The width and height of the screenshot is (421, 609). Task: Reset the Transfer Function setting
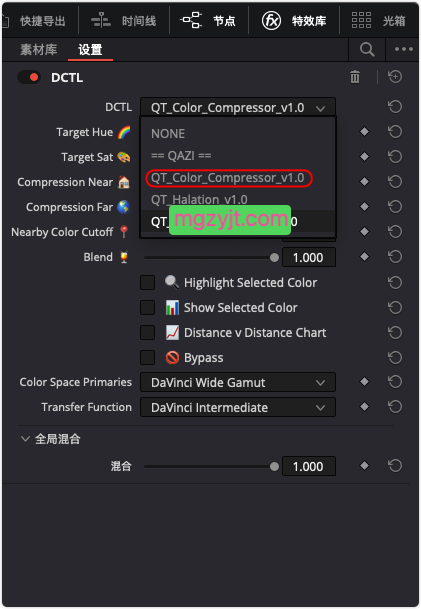click(x=395, y=407)
